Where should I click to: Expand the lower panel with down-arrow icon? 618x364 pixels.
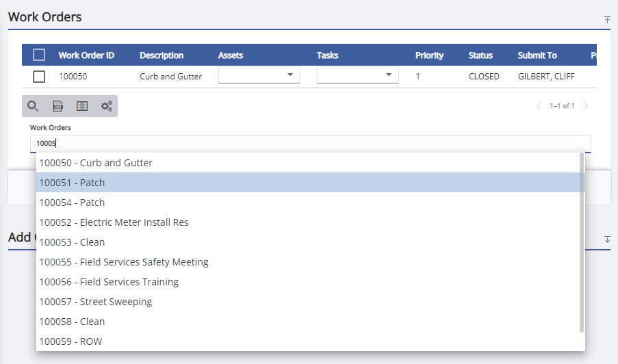607,239
